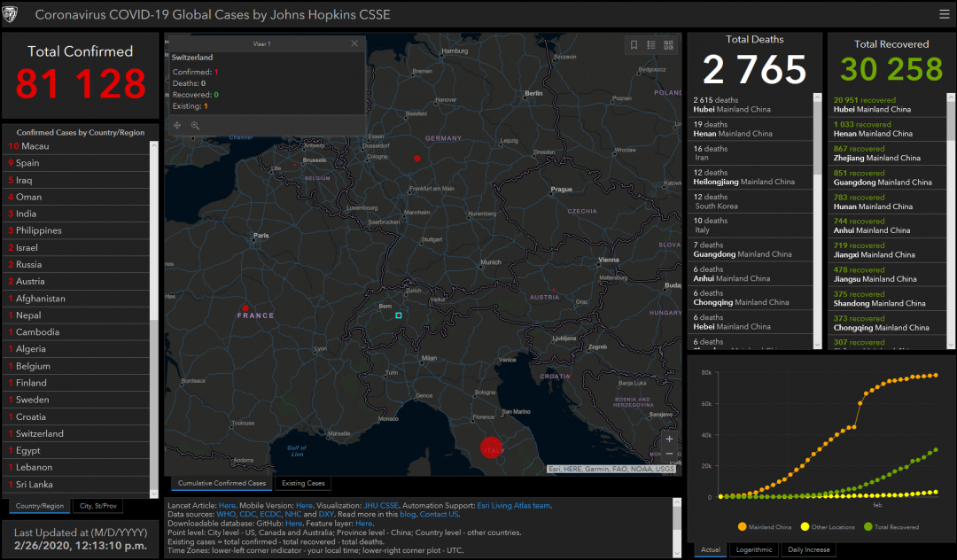Select Switzerland in the confirmed cases list
Screen dimensions: 957x560
click(x=76, y=433)
